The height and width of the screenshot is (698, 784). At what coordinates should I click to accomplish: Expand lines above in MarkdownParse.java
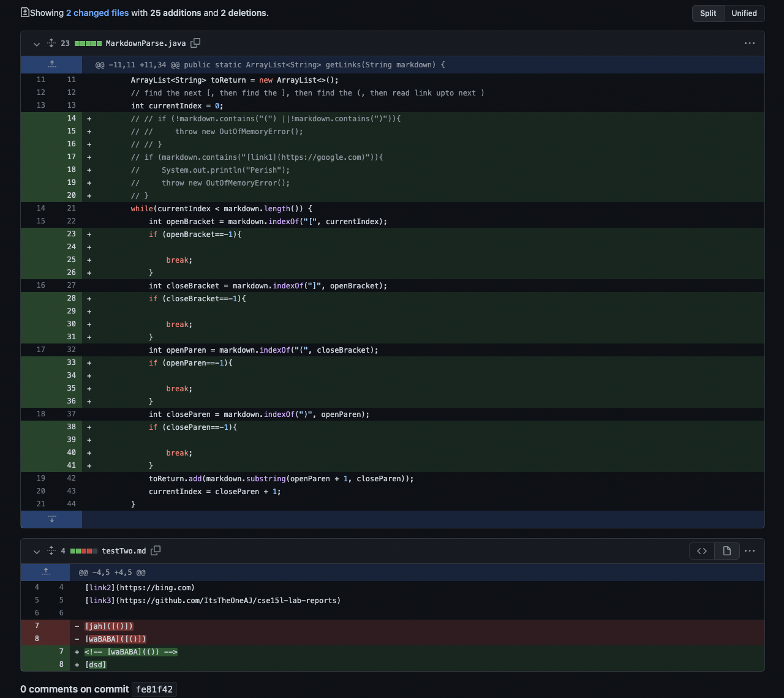point(51,64)
